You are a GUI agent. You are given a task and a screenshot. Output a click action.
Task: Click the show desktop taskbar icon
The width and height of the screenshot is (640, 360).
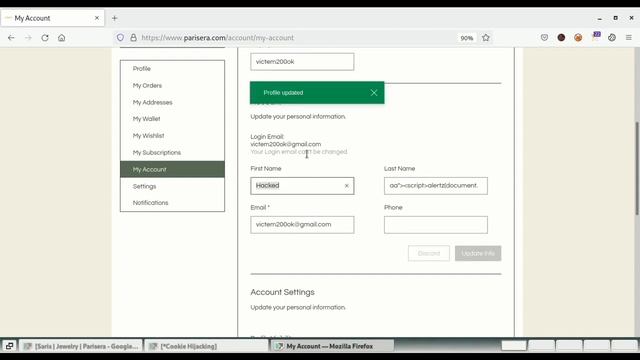(9, 346)
